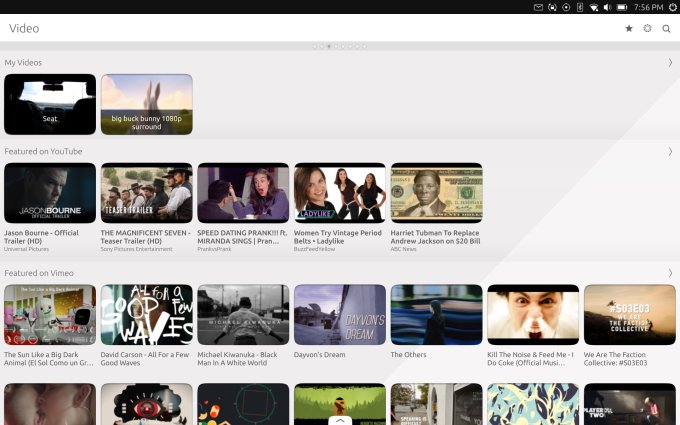Open Harriet Tubman ABC News video
The height and width of the screenshot is (425, 680).
436,193
